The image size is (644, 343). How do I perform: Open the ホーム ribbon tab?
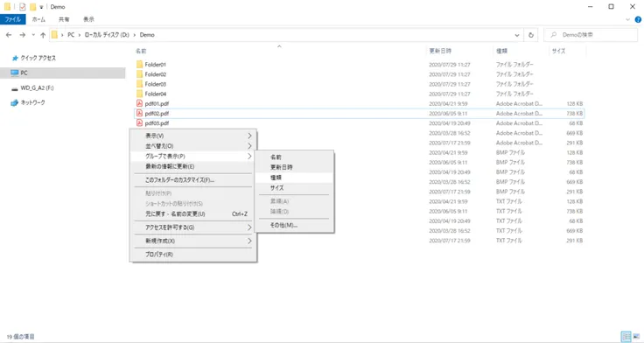(38, 19)
